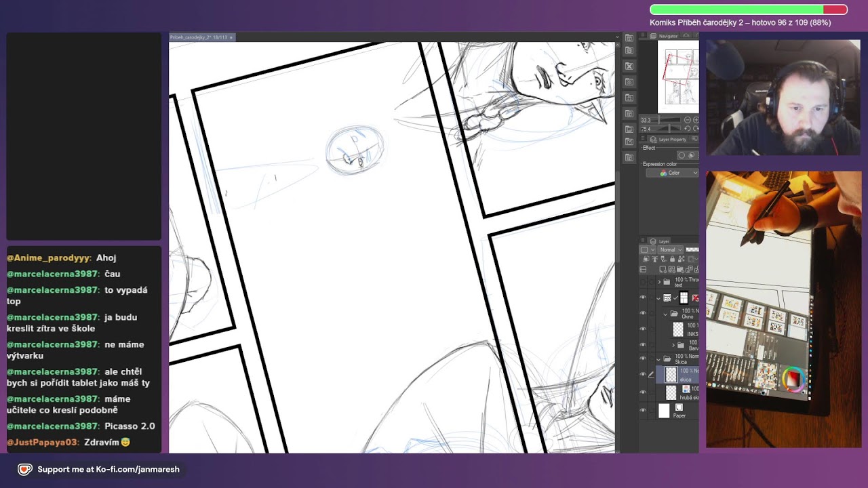868x488 pixels.
Task: Open the palette color dropdown arrow
Action: (652, 249)
